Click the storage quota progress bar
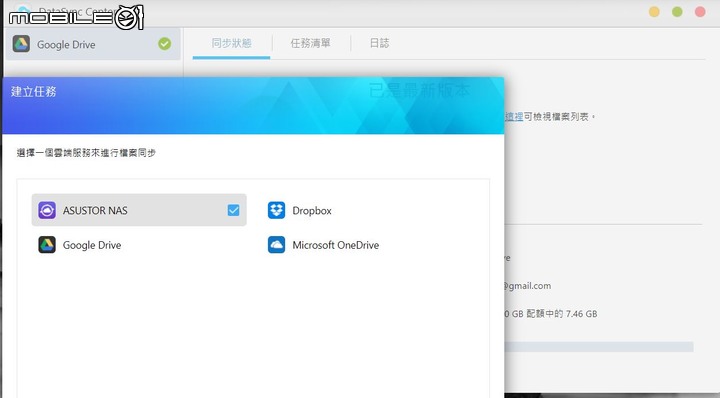Viewport: 720px width, 398px height. click(x=599, y=347)
